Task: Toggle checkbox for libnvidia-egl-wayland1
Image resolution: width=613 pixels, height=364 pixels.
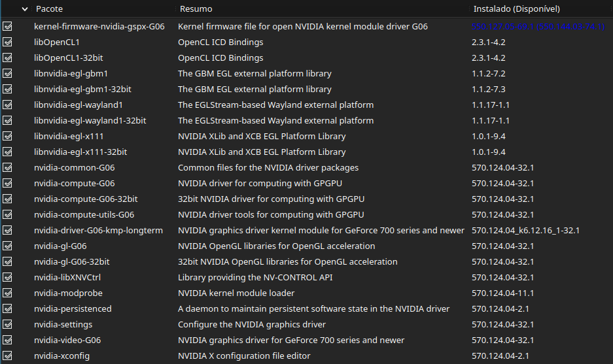Action: pos(7,105)
